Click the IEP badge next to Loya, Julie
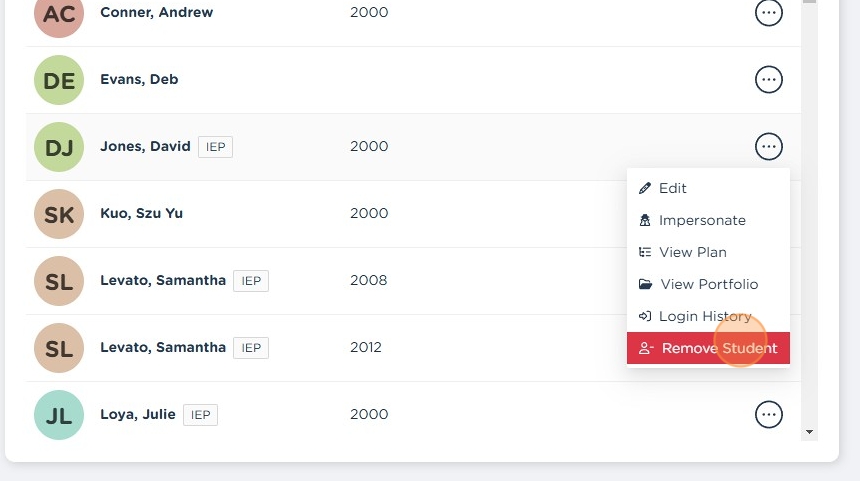 (x=201, y=414)
